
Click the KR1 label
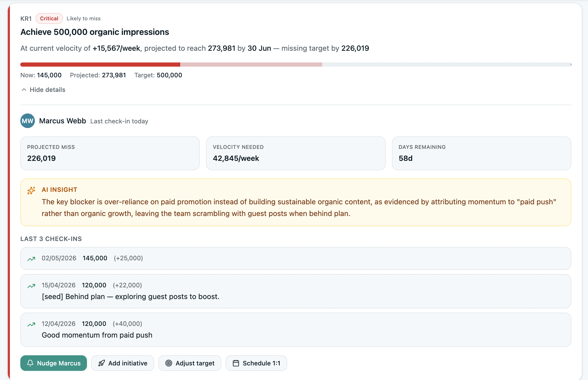26,19
